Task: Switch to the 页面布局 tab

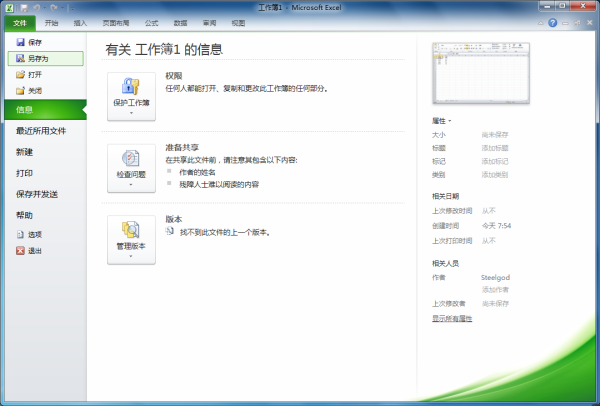Action: tap(116, 23)
